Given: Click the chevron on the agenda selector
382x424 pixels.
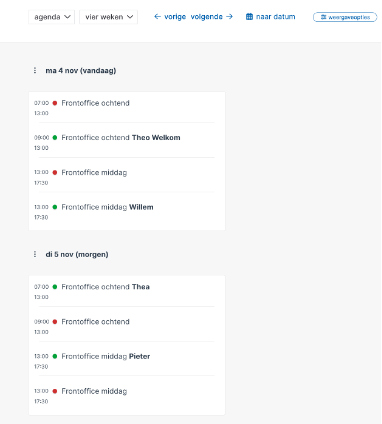Looking at the screenshot, I should coord(67,17).
